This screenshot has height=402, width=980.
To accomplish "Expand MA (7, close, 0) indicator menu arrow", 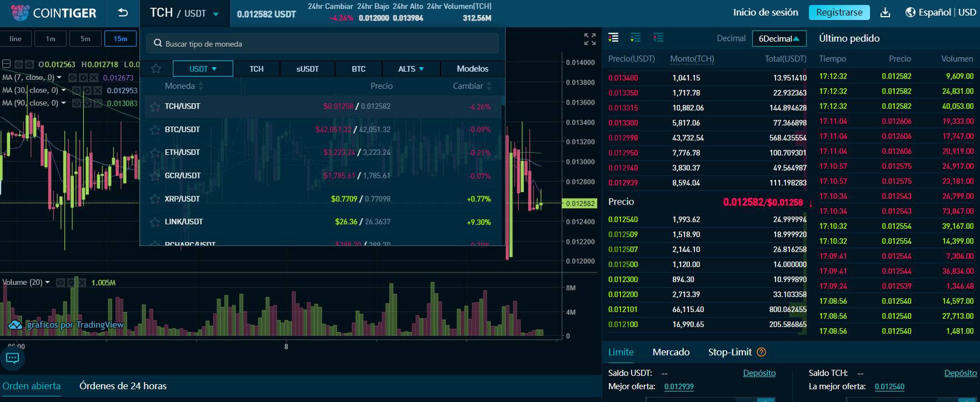I will pyautogui.click(x=59, y=78).
